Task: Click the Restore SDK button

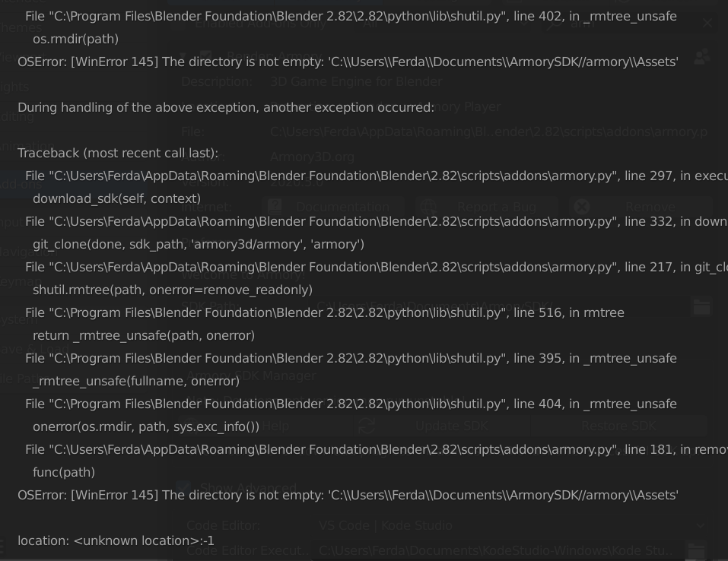Action: 619,426
